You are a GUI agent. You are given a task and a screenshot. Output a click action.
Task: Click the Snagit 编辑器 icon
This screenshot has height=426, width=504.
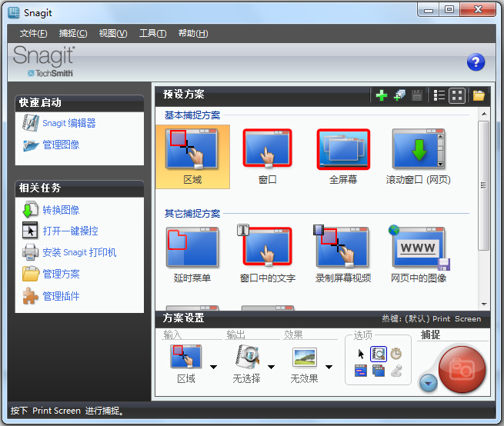[31, 123]
